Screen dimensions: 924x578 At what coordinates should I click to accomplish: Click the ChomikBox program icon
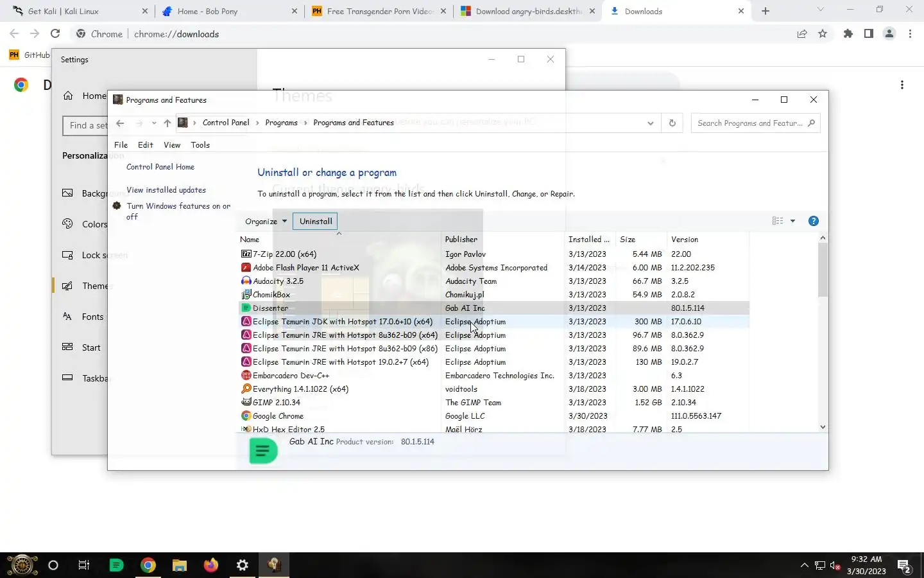click(x=246, y=294)
